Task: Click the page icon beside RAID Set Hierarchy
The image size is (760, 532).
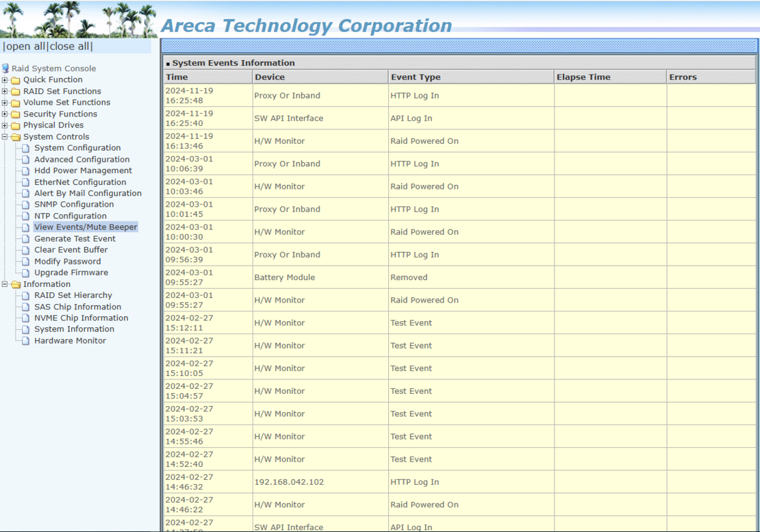Action: point(26,295)
